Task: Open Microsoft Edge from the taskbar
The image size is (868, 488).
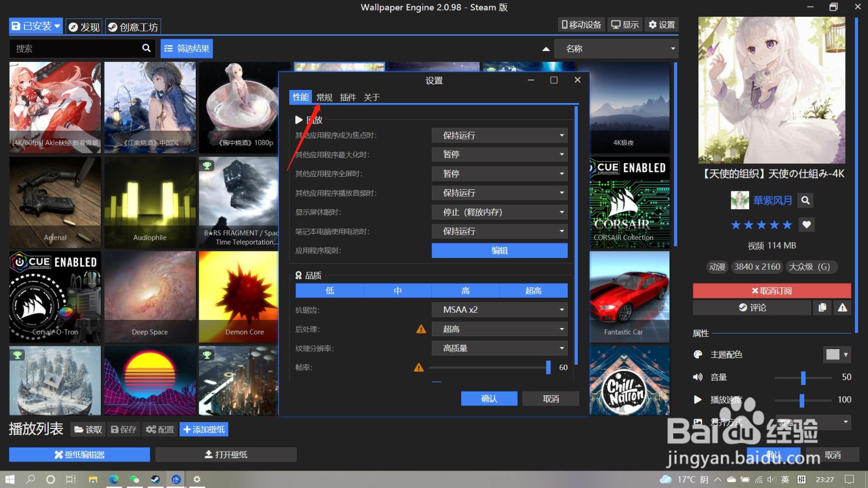Action: tap(114, 479)
